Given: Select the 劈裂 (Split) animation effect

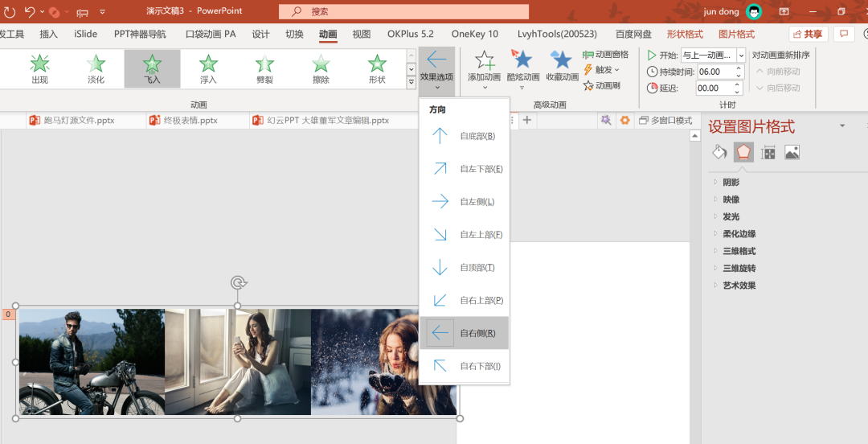Looking at the screenshot, I should coord(264,68).
